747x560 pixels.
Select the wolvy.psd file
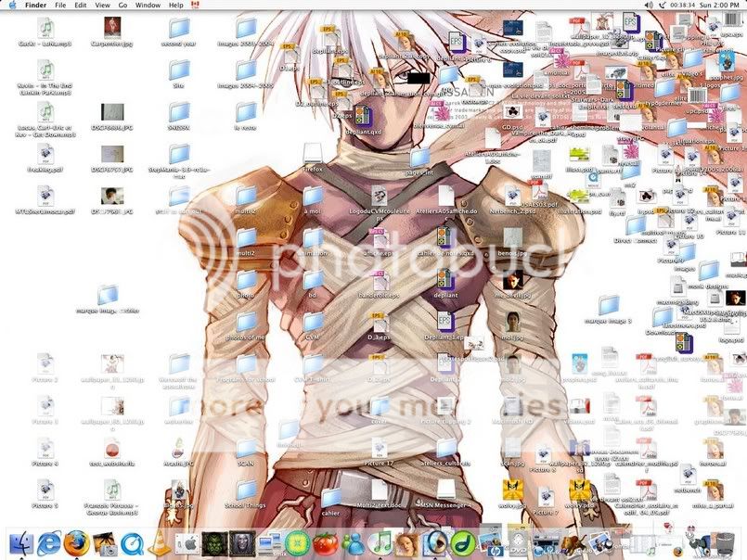[x=579, y=490]
